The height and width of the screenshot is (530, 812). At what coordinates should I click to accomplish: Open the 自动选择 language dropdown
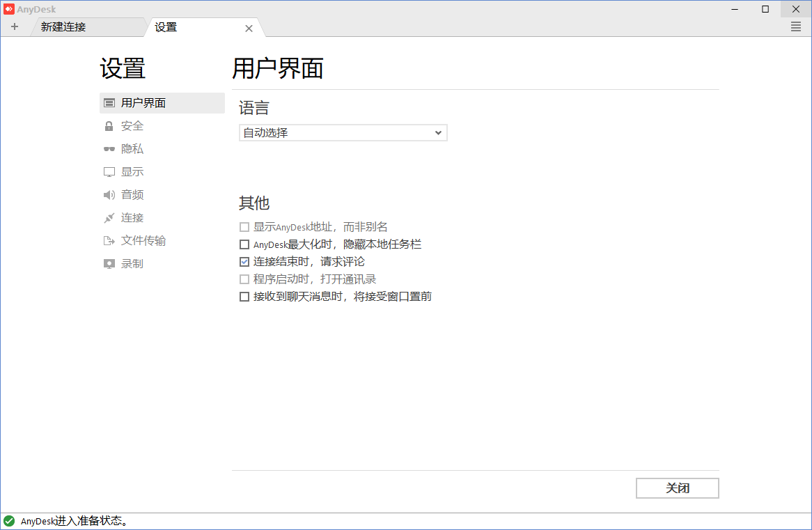tap(343, 132)
